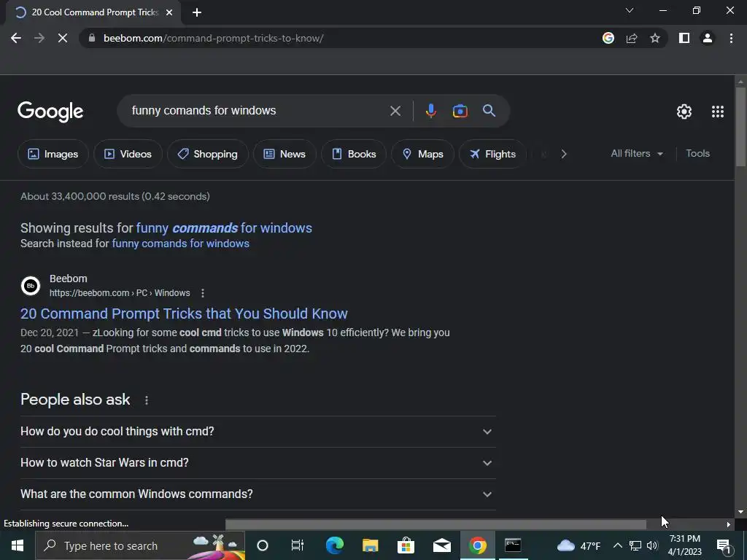The height and width of the screenshot is (560, 747).
Task: Click scrollbar right arrow
Action: tap(729, 524)
